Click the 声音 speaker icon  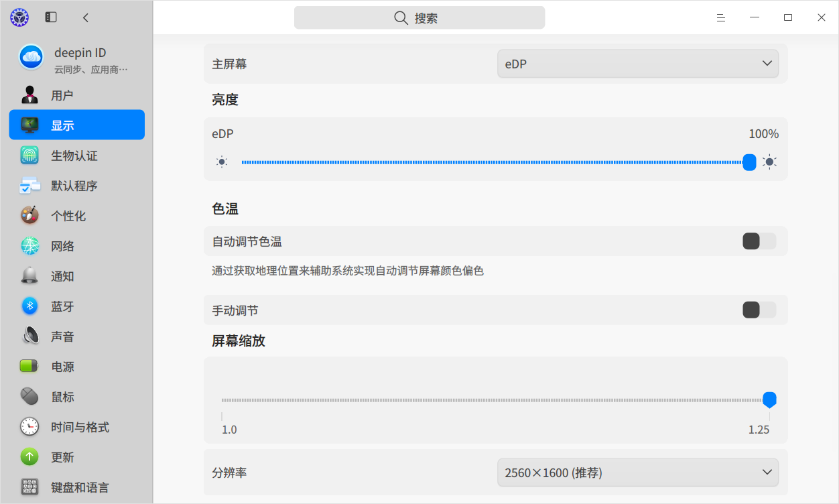coord(29,336)
